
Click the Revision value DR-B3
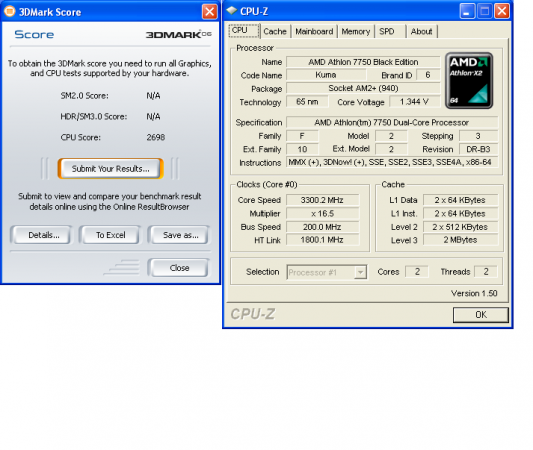point(478,149)
